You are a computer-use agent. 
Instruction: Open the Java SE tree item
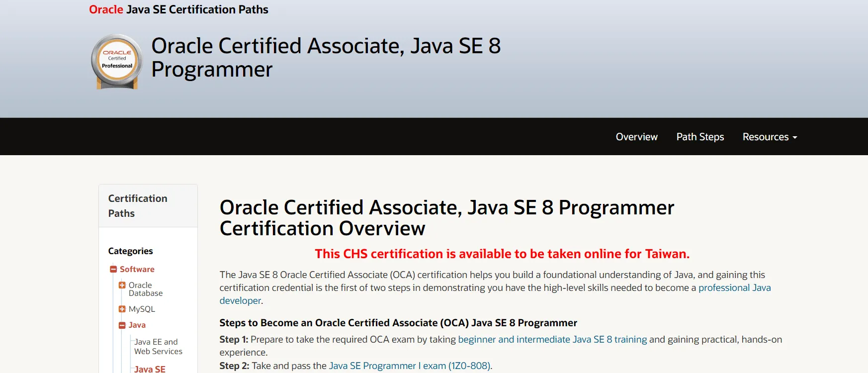150,369
